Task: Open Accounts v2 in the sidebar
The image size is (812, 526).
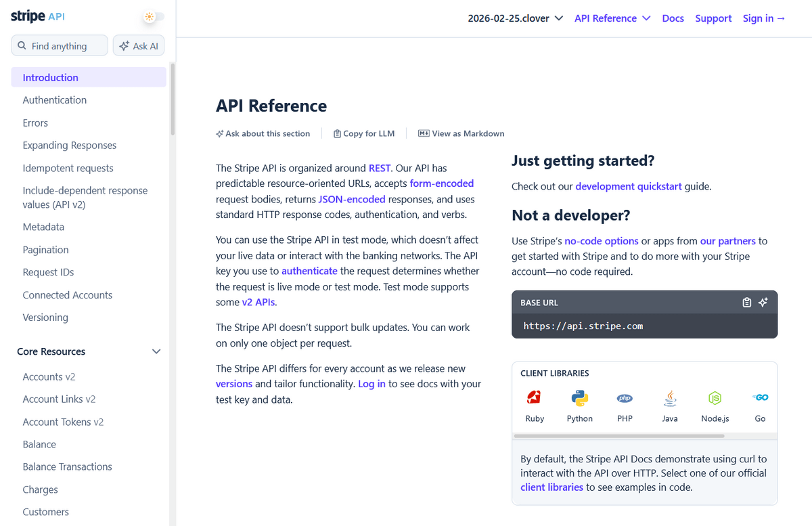Action: [49, 376]
